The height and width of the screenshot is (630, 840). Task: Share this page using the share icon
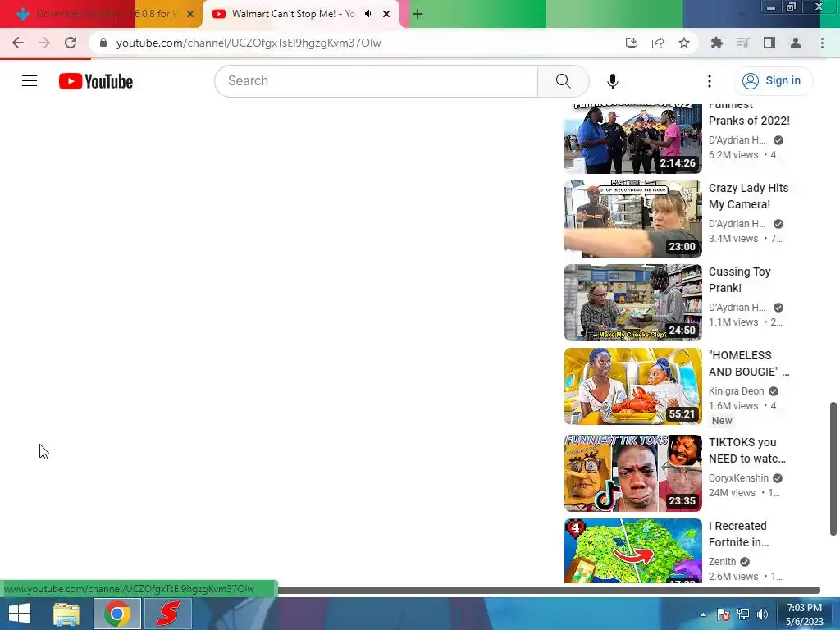coord(658,43)
